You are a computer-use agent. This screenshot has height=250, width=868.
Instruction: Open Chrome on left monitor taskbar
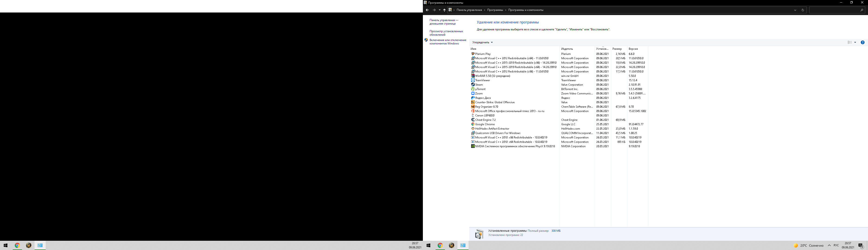tap(17, 246)
